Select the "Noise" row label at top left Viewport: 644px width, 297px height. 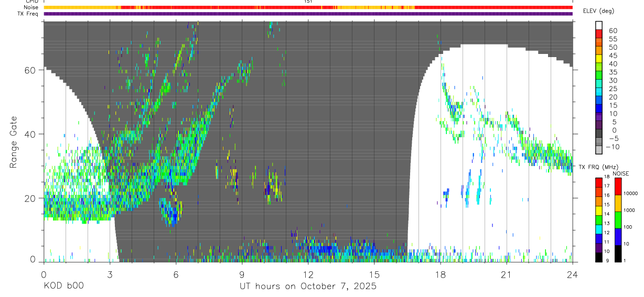point(31,7)
